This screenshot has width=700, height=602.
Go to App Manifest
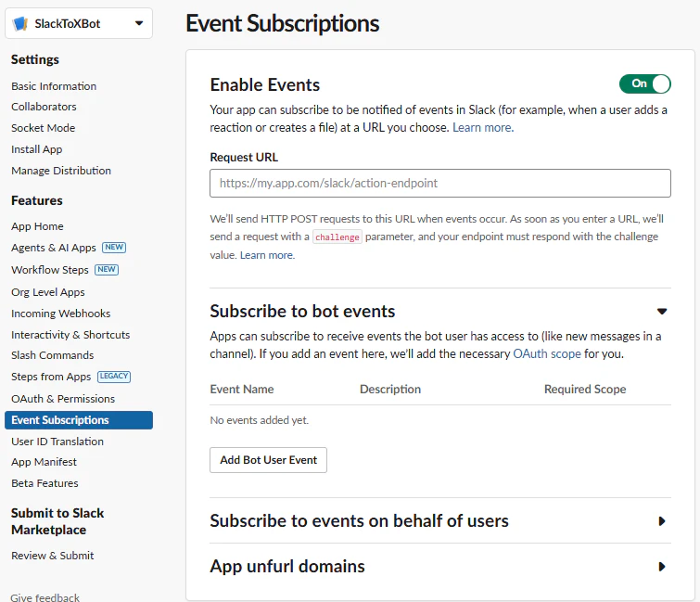click(45, 462)
